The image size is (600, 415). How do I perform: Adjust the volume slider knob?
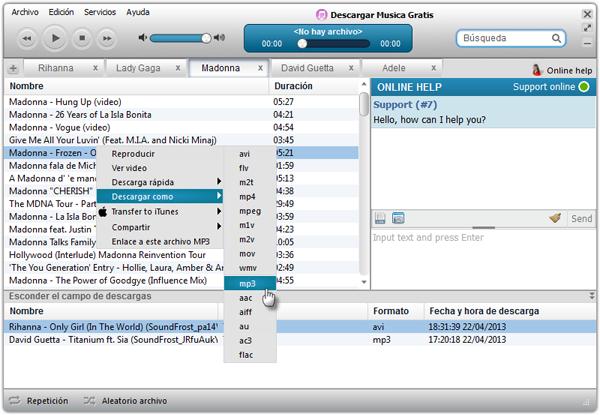click(x=206, y=38)
